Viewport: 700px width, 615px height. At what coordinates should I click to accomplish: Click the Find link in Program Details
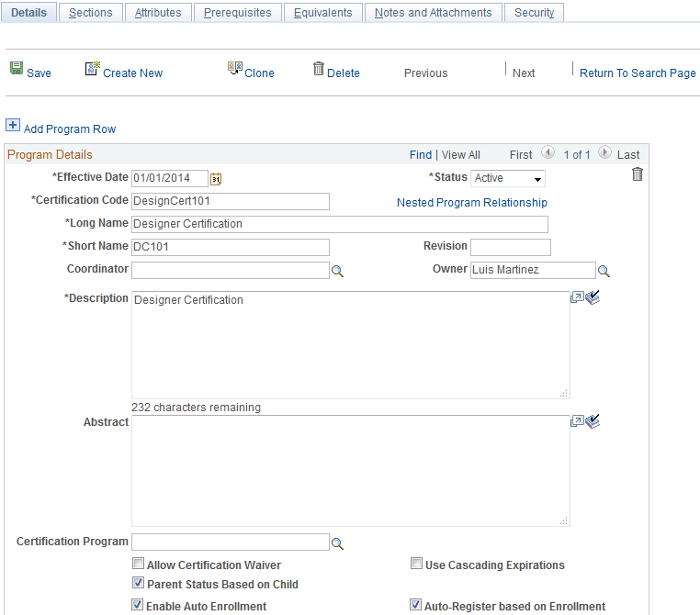tap(421, 155)
